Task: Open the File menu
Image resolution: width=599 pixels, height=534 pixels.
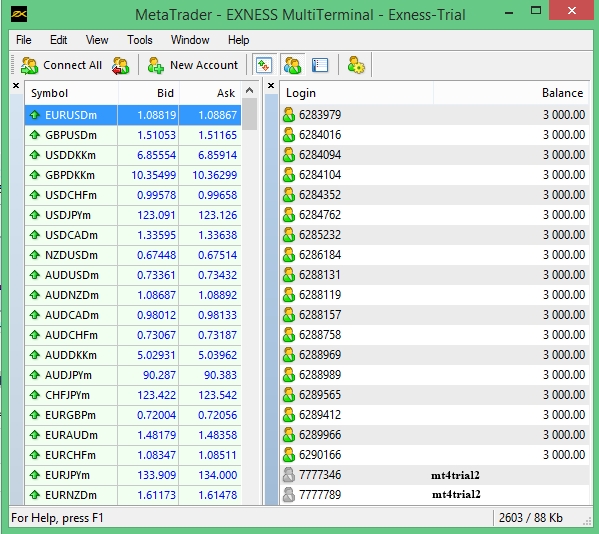Action: (24, 40)
